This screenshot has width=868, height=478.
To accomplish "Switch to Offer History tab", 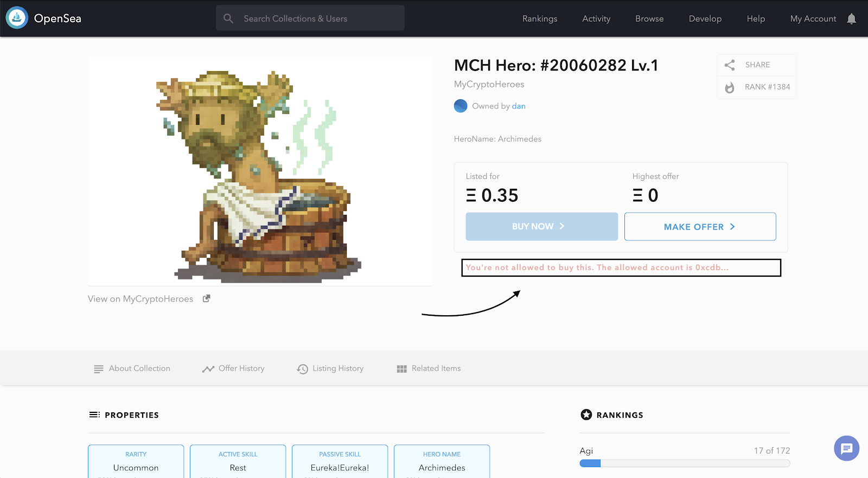I will point(233,368).
